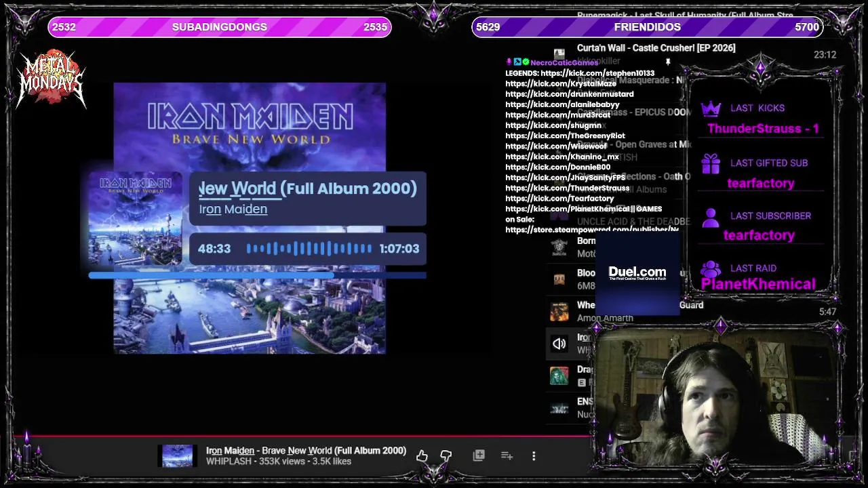Select the Motörhead 'Born' queue thumbnail

click(559, 247)
